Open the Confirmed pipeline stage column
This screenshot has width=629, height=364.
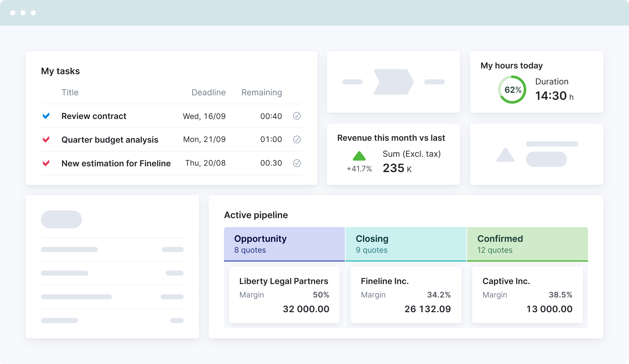tap(527, 244)
